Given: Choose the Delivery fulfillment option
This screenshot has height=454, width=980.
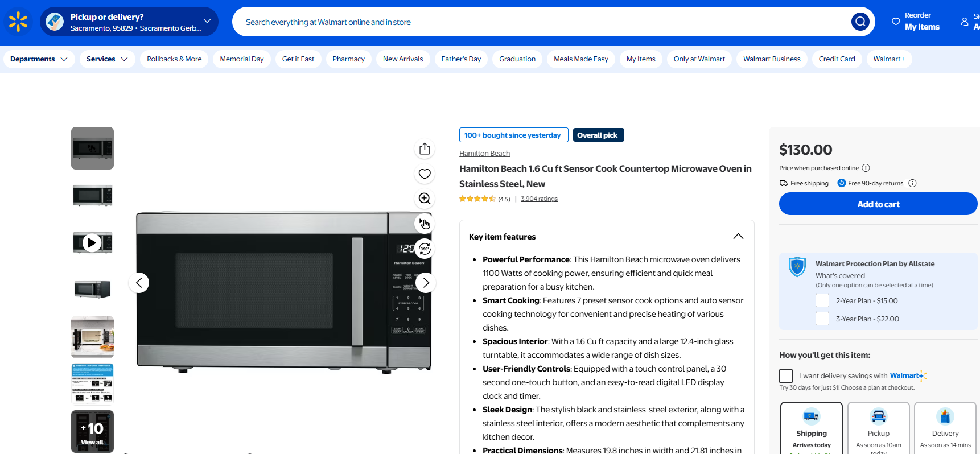Looking at the screenshot, I should coord(945,428).
